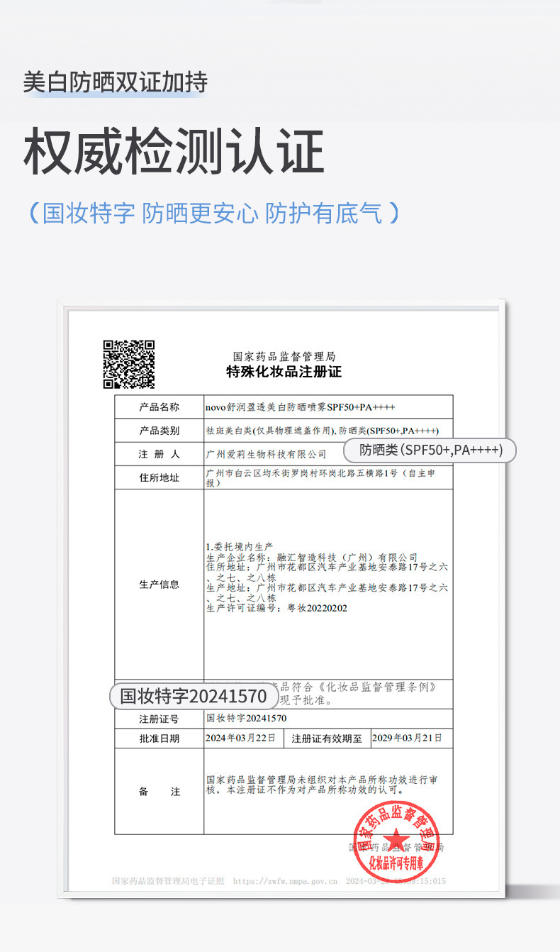Click the product name novo舒润盈透美白防晒喷雾SPF50+PA++++
This screenshot has width=560, height=952.
tap(300, 407)
